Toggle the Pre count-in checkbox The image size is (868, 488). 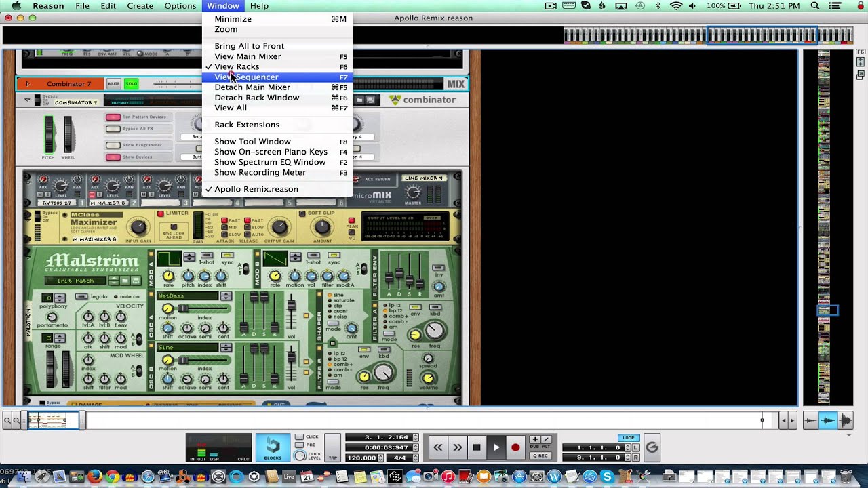coord(299,445)
